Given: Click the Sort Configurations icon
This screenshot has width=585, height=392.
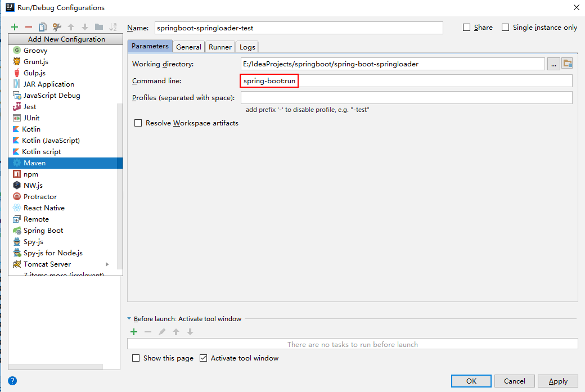Looking at the screenshot, I should click(113, 27).
